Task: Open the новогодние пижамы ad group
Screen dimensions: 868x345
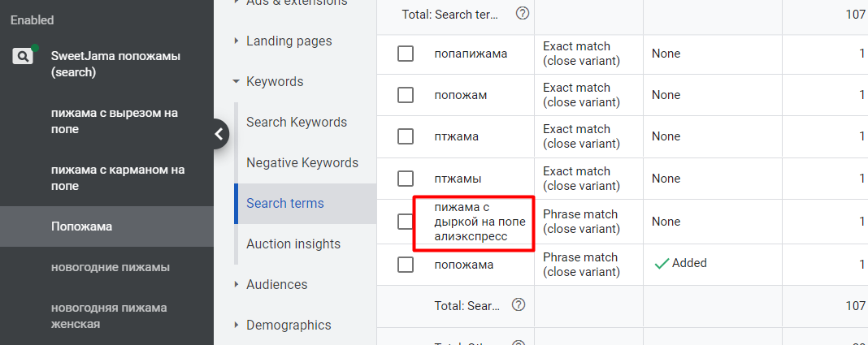Action: [x=111, y=267]
